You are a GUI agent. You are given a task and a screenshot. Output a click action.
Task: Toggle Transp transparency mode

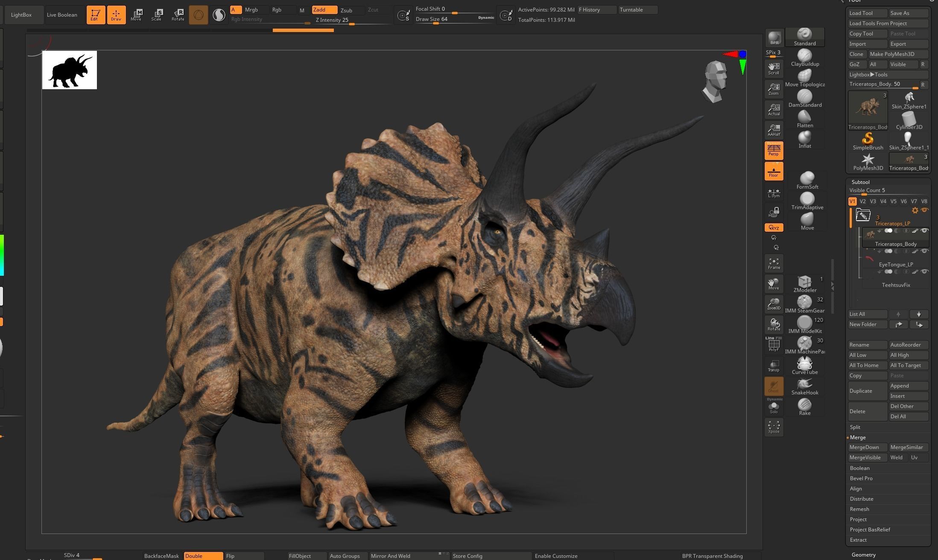[x=774, y=366]
